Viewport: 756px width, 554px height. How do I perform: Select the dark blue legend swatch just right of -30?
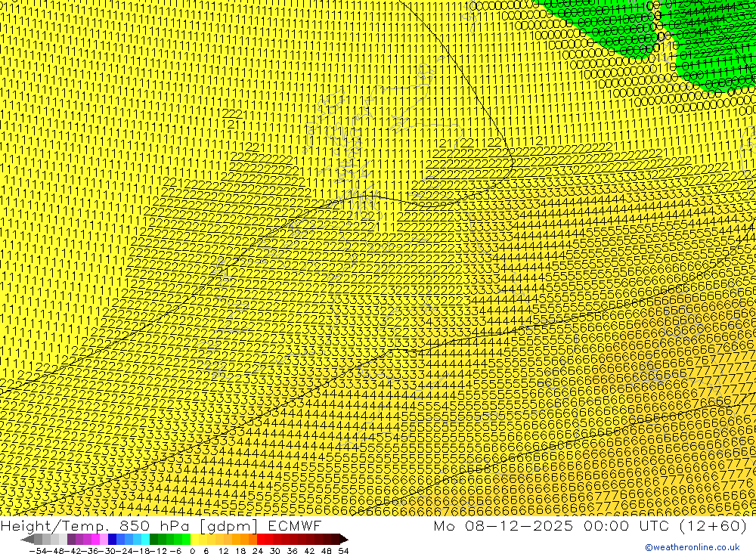click(x=113, y=540)
